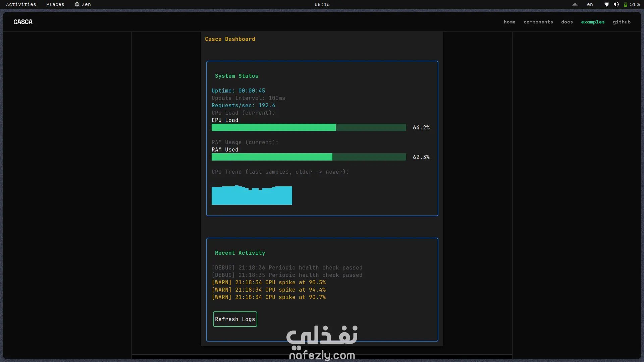
Task: Click the cloud icon in system tray
Action: coord(575,4)
